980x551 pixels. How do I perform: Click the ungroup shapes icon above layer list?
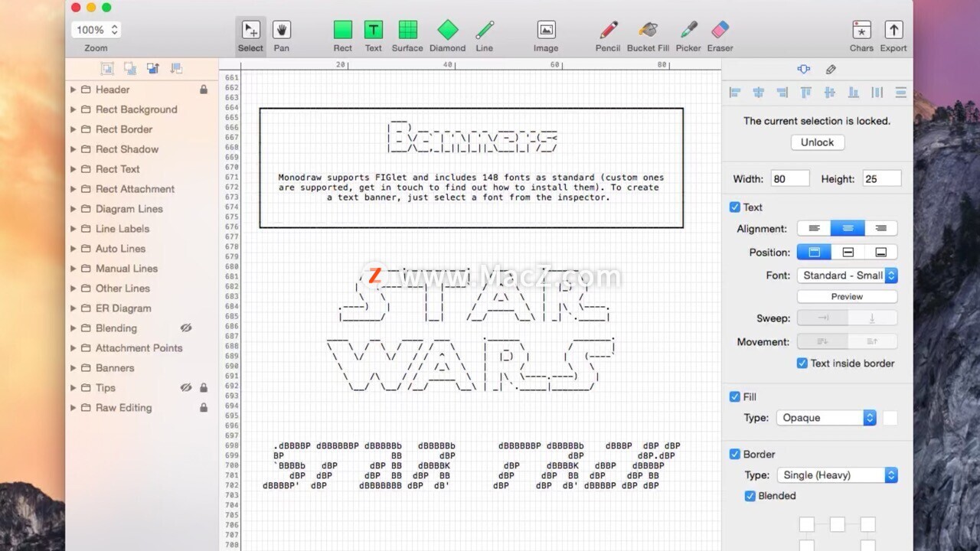pyautogui.click(x=130, y=69)
